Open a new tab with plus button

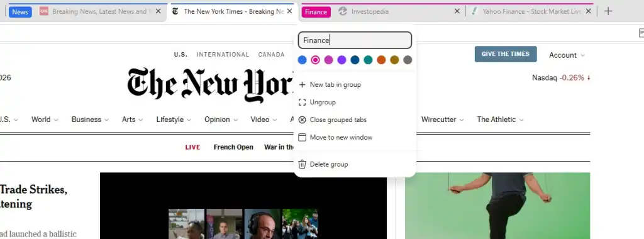[608, 11]
